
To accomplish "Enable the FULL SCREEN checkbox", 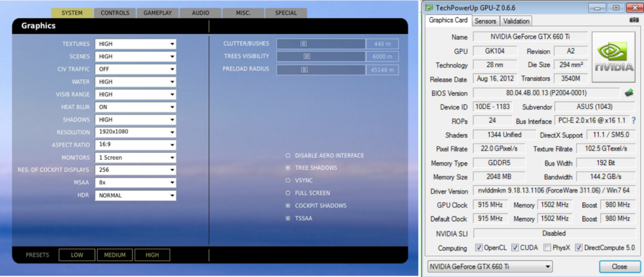I will (x=288, y=193).
